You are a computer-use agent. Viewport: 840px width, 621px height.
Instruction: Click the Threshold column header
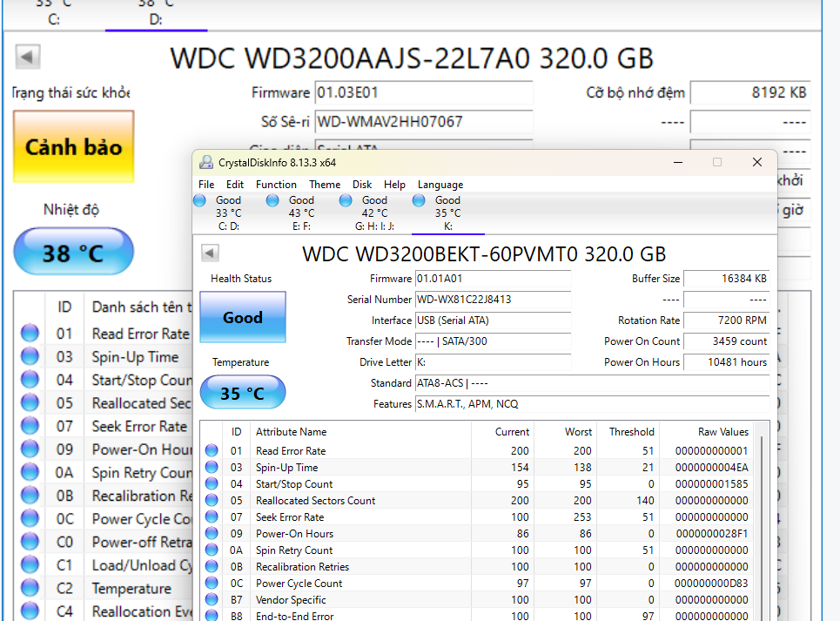coord(627,432)
